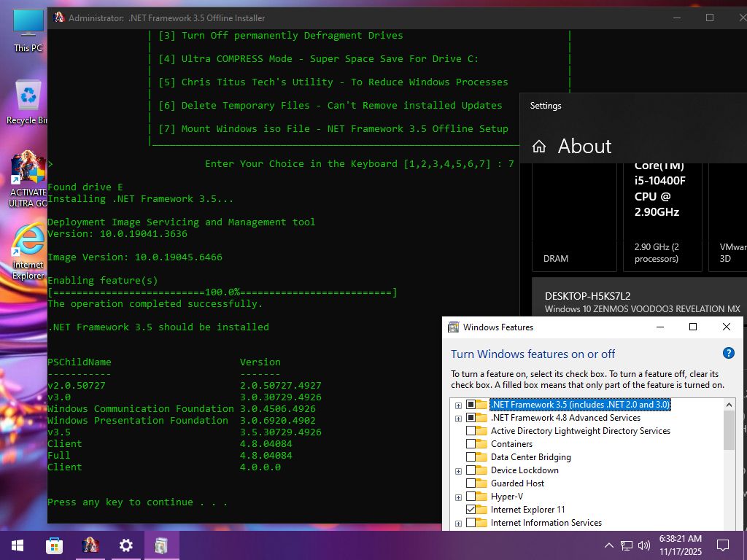The height and width of the screenshot is (560, 747).
Task: Expand the Hyper-V tree node
Action: point(458,497)
